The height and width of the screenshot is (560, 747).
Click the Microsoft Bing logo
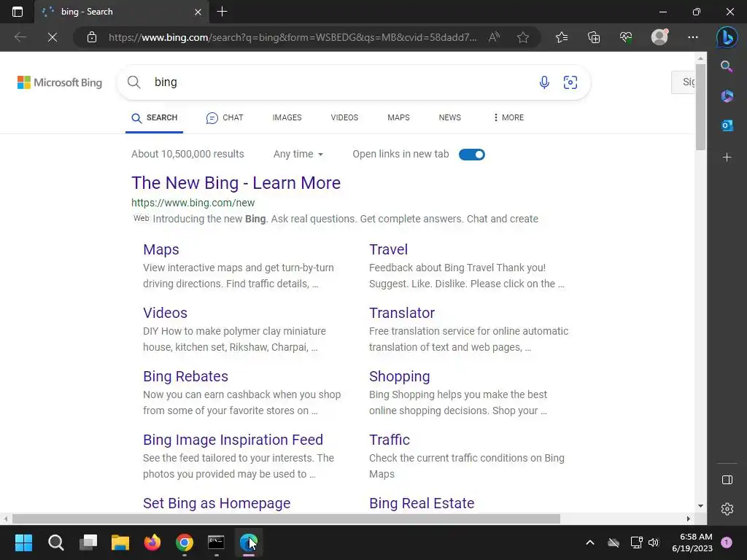60,82
